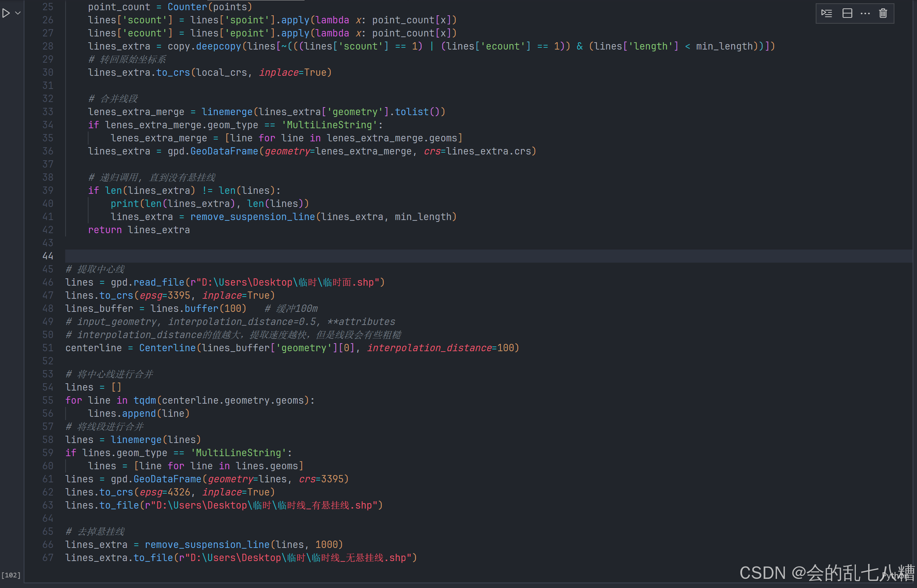Image resolution: width=917 pixels, height=588 pixels.
Task: Click the read_file call on line 46
Action: point(159,282)
